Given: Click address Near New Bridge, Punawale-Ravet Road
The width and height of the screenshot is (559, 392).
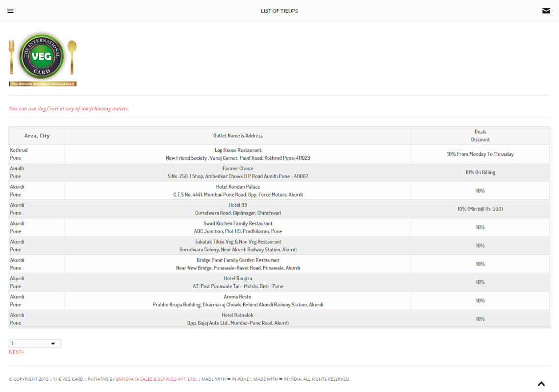Looking at the screenshot, I should pos(238,268).
